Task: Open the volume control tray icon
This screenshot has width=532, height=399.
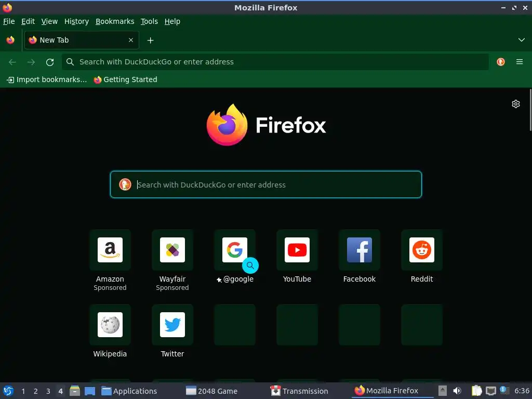Action: coord(457,391)
